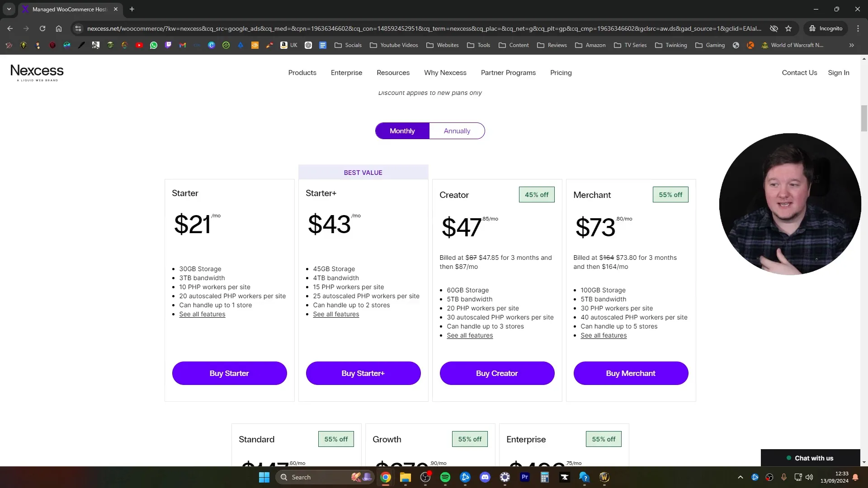Open the Why Nexcess menu
This screenshot has width=868, height=488.
pyautogui.click(x=445, y=73)
